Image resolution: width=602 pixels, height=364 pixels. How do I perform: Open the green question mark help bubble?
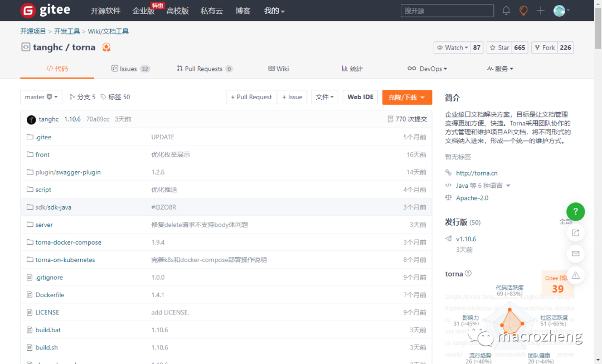[575, 212]
